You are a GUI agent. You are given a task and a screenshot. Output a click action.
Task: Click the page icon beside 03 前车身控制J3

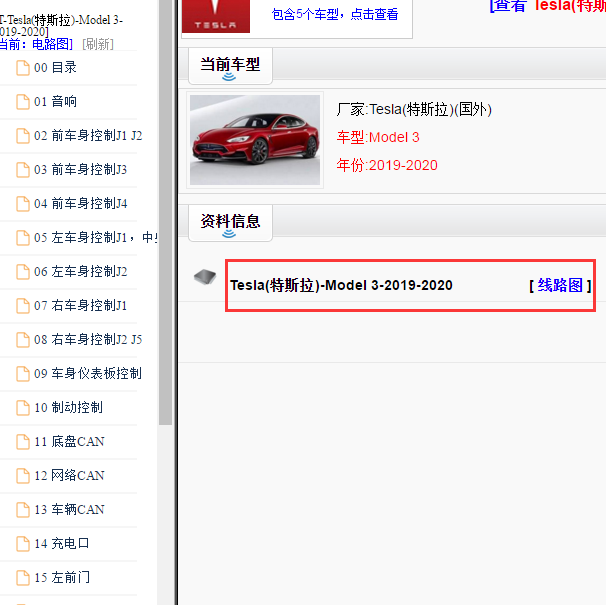click(x=23, y=170)
